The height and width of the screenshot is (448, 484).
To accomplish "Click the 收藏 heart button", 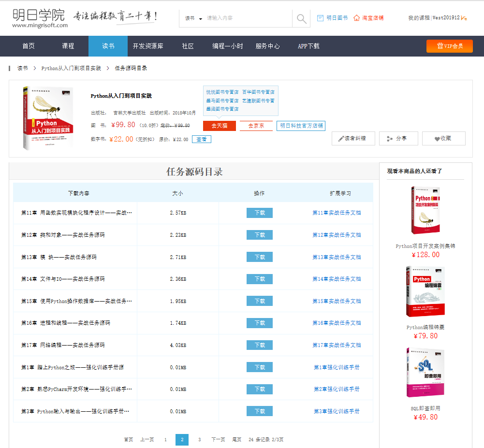I will 443,139.
